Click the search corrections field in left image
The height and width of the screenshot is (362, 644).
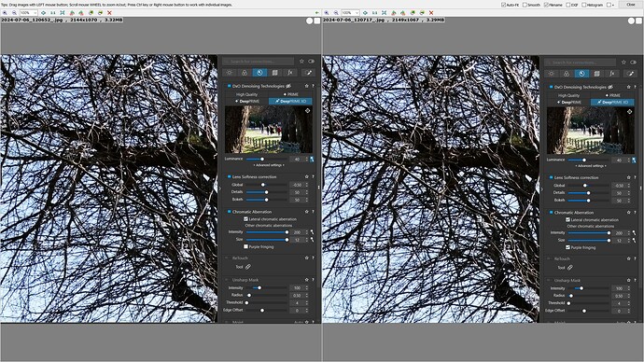point(258,62)
